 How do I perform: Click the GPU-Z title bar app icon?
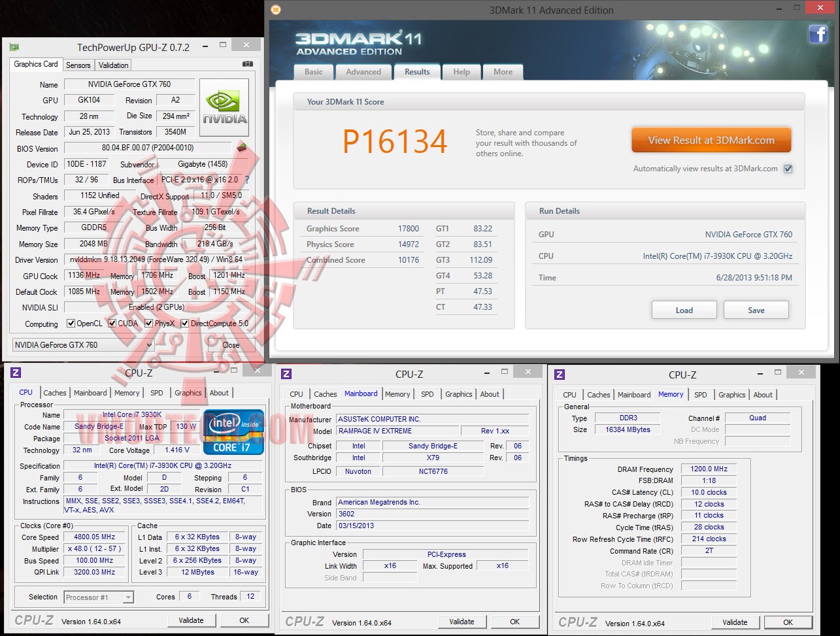pyautogui.click(x=14, y=47)
